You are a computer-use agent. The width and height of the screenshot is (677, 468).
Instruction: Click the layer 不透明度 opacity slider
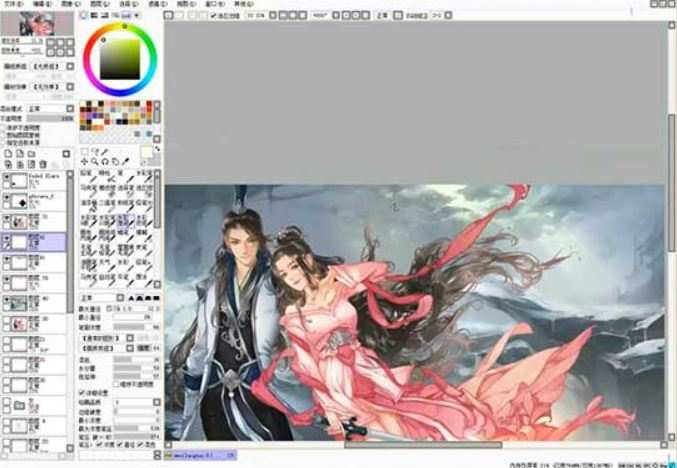point(50,118)
